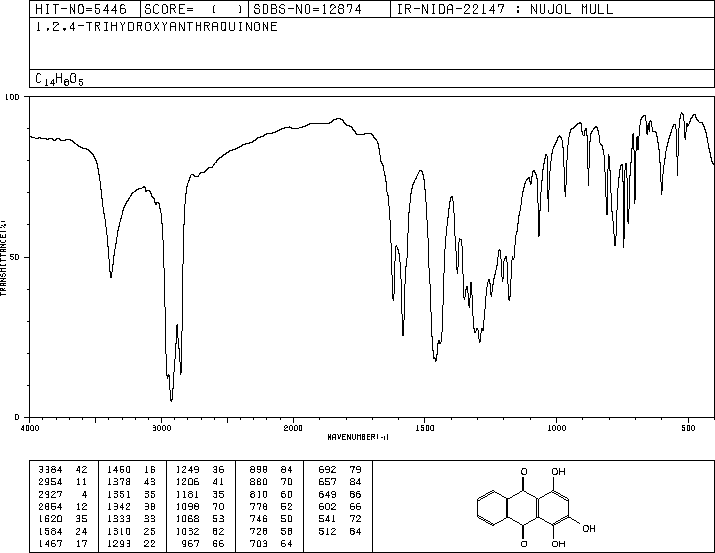Image resolution: width=715 pixels, height=553 pixels.
Task: Click peak table entry 728
Action: tap(259, 532)
